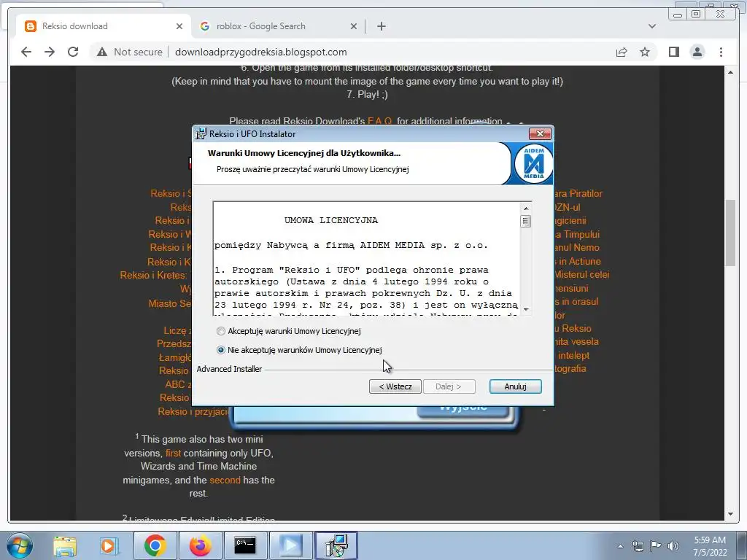Open Windows Explorer from taskbar

pos(65,545)
